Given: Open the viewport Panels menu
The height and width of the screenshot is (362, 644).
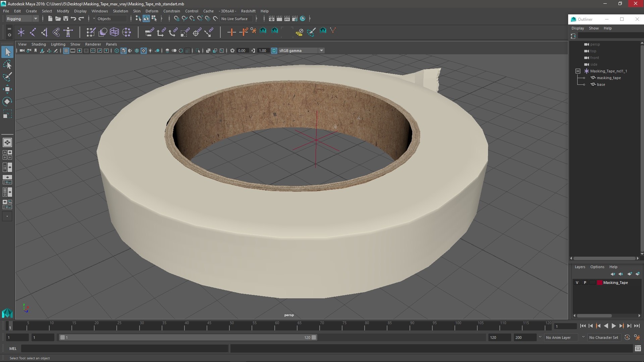Looking at the screenshot, I should tap(111, 44).
